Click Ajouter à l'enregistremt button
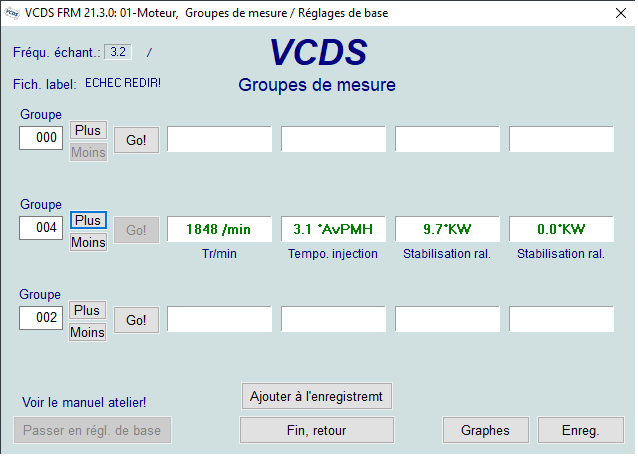The width and height of the screenshot is (638, 458). click(x=317, y=396)
